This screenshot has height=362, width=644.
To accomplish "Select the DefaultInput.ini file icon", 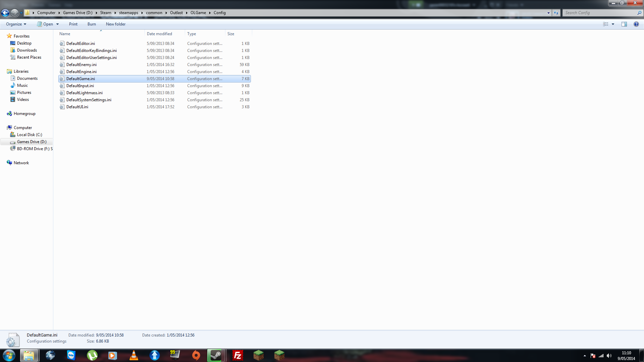I will [62, 86].
